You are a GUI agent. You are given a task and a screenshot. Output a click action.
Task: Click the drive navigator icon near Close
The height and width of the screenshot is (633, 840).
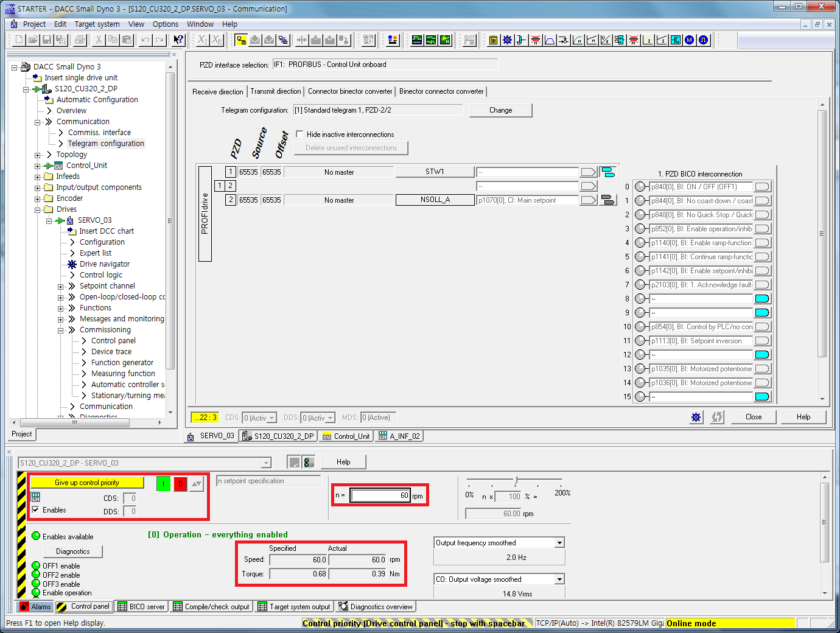(x=696, y=417)
